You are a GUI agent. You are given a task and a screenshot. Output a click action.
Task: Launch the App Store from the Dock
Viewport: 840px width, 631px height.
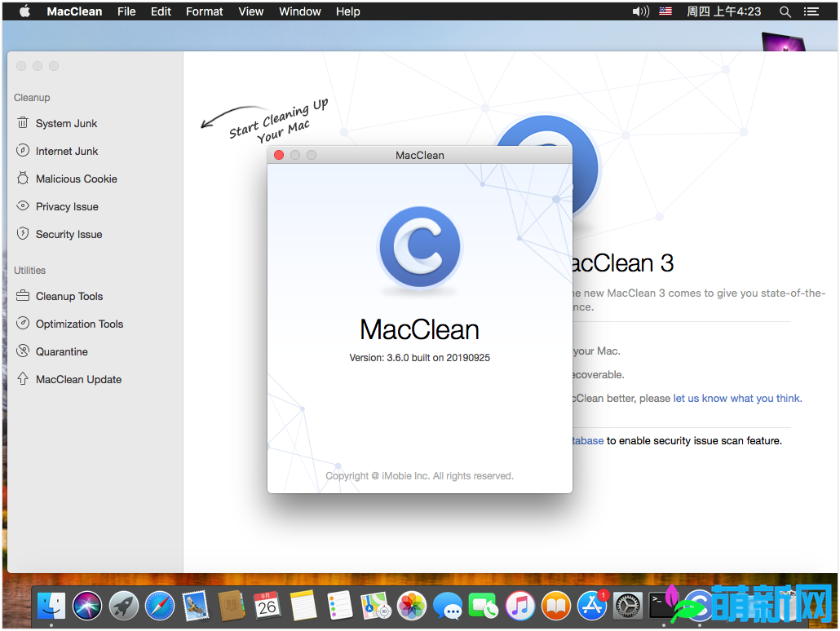pos(591,606)
